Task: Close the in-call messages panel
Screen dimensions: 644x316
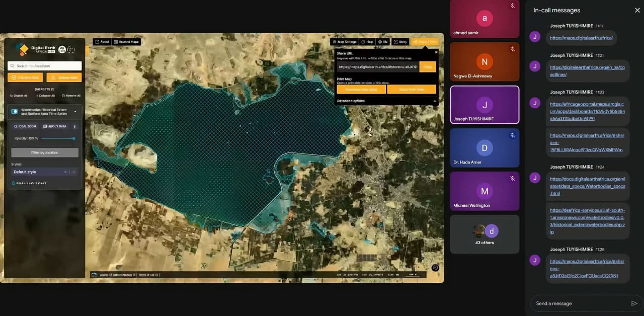Action: click(x=637, y=10)
